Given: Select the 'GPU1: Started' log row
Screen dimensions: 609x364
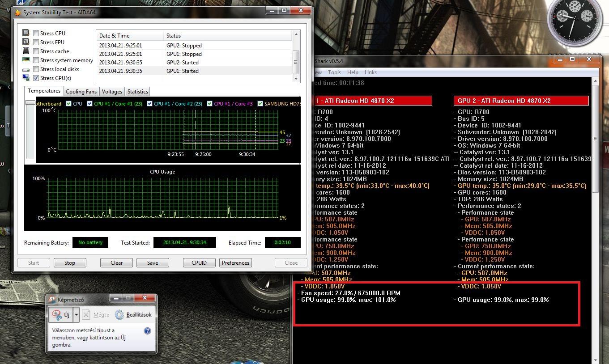Looking at the screenshot, I should pyautogui.click(x=194, y=71).
